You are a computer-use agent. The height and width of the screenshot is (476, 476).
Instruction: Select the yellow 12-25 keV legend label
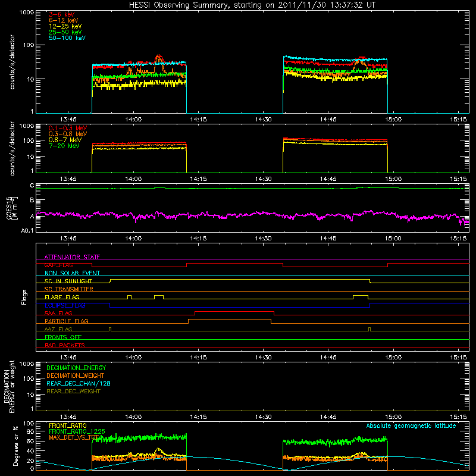click(65, 26)
